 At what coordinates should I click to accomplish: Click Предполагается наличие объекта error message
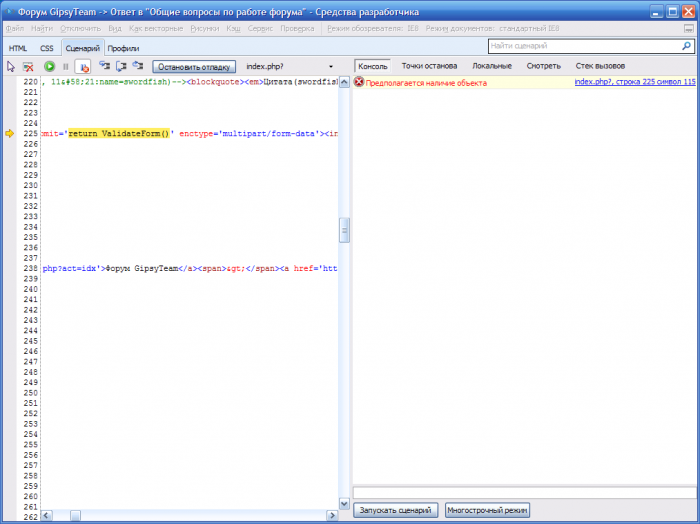point(426,83)
